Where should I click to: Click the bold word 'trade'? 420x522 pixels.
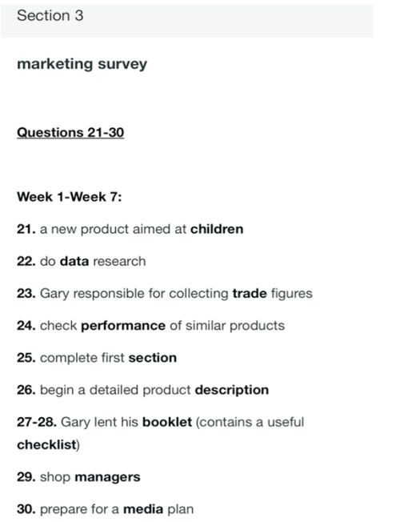click(x=250, y=293)
